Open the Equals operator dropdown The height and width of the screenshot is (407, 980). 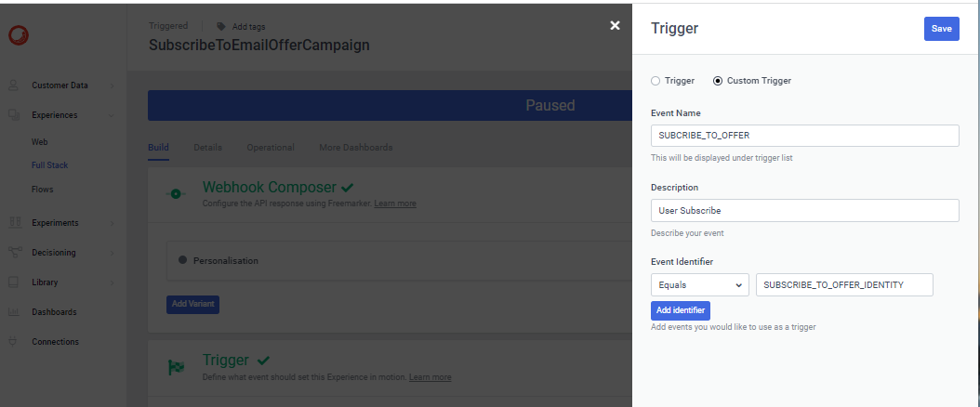[x=700, y=284]
